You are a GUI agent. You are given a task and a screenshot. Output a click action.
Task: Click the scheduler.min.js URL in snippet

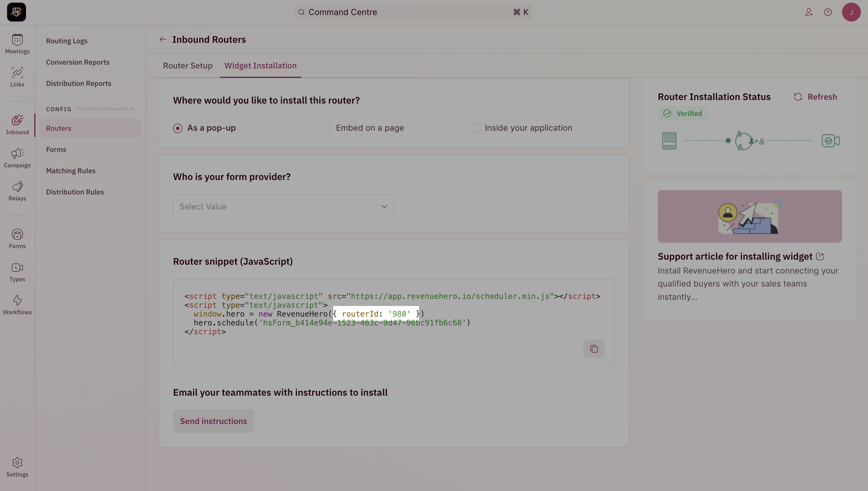click(x=450, y=296)
